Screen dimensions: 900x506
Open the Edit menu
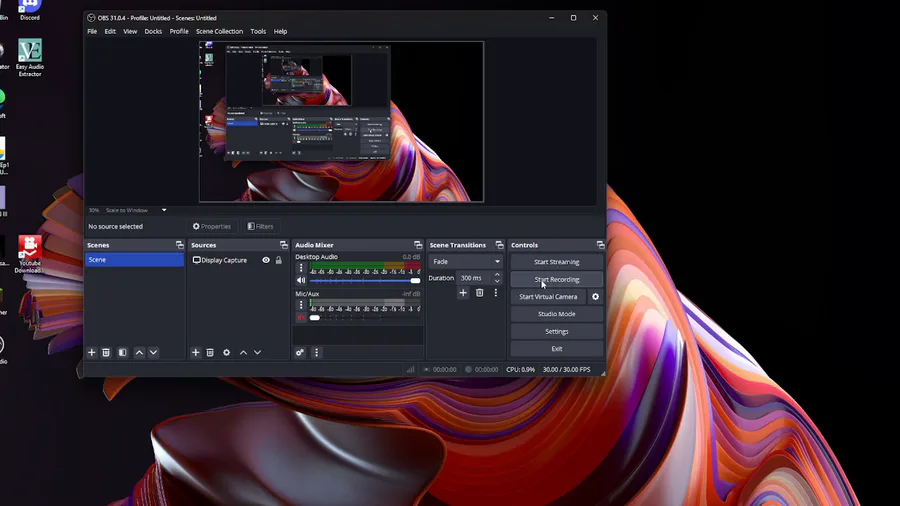tap(110, 32)
